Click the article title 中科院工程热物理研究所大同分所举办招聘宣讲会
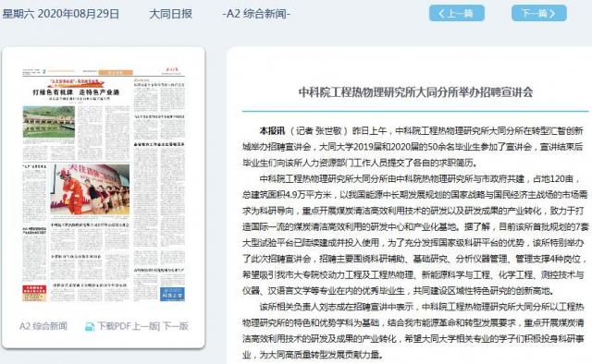 415,92
